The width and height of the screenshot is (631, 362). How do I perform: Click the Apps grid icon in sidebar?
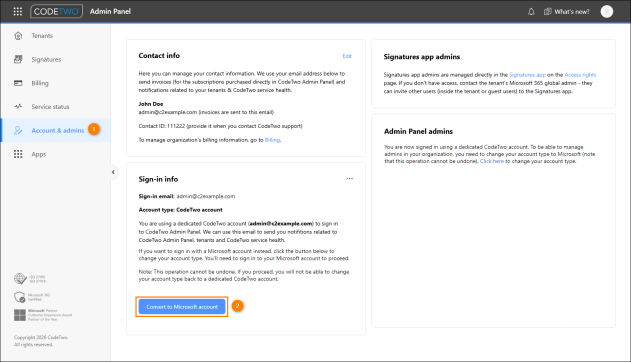tap(18, 154)
